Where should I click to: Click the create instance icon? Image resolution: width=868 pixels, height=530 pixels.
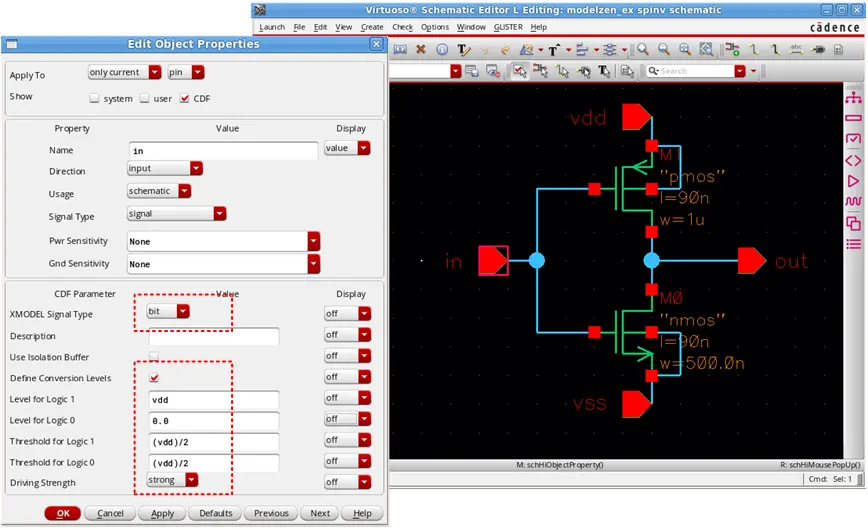732,49
